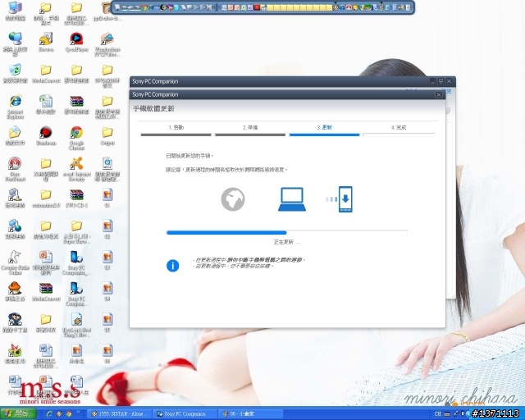Select step 1 tab in update wizard
Screen dimensions: 525x420
(176, 130)
